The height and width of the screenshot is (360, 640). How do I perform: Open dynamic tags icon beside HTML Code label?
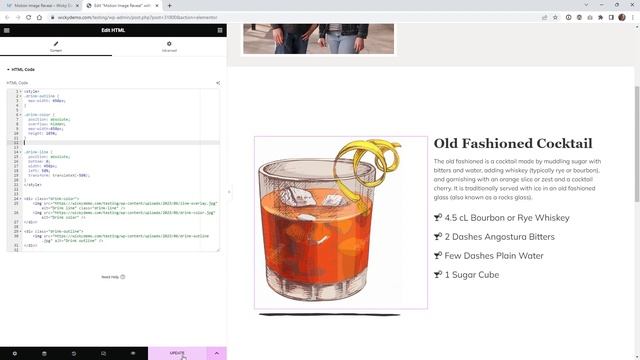[218, 83]
